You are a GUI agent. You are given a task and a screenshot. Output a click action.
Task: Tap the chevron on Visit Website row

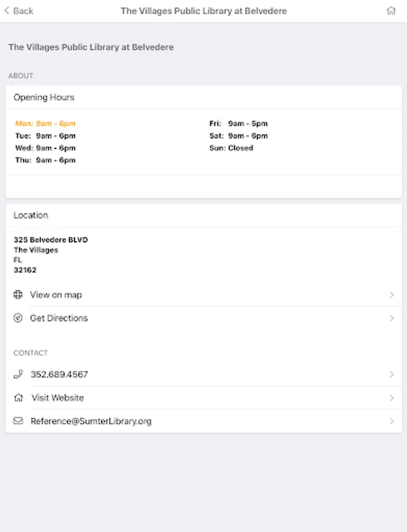pos(392,398)
